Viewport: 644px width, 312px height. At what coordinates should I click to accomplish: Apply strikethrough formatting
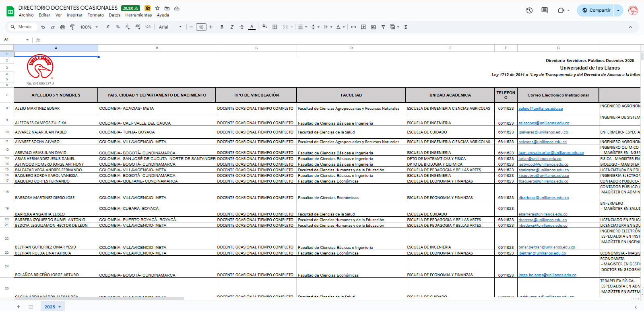coord(242,27)
